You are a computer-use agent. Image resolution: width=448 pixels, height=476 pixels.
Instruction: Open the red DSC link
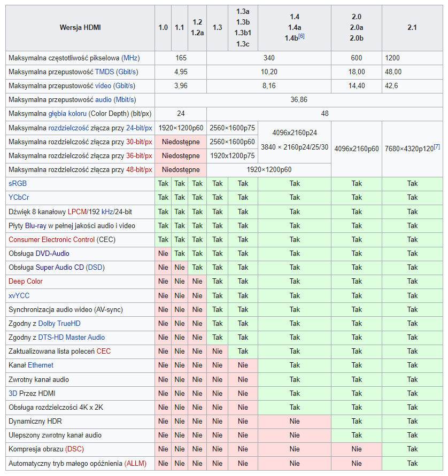tap(74, 450)
